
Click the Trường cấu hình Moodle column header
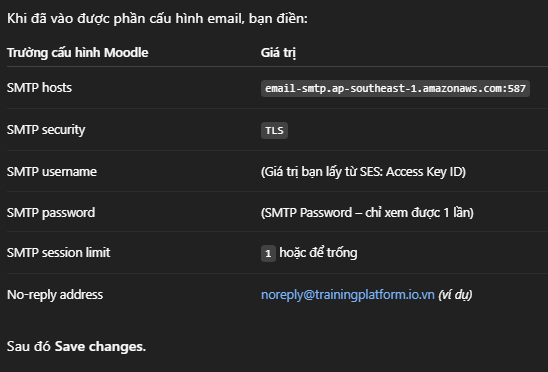pyautogui.click(x=78, y=53)
